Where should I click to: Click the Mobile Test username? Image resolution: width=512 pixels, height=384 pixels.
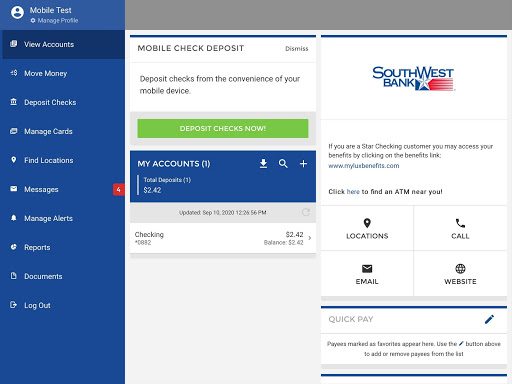[51, 10]
